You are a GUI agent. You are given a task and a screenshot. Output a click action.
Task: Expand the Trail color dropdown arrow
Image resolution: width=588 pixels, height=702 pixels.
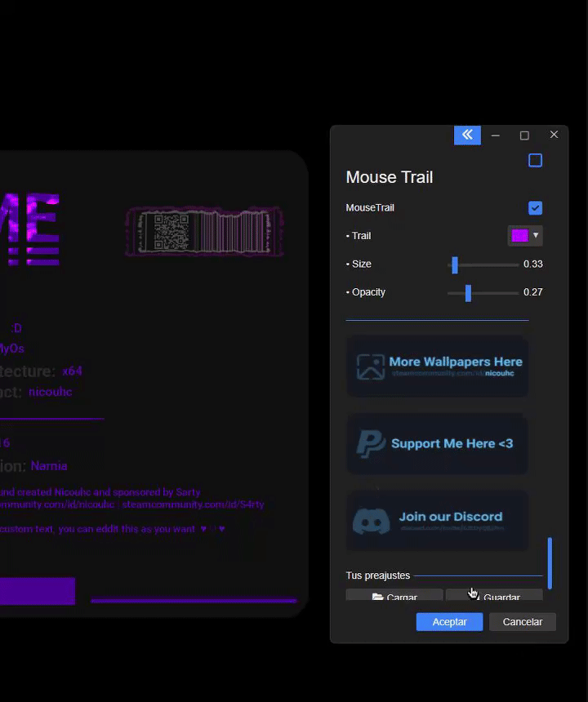[536, 235]
